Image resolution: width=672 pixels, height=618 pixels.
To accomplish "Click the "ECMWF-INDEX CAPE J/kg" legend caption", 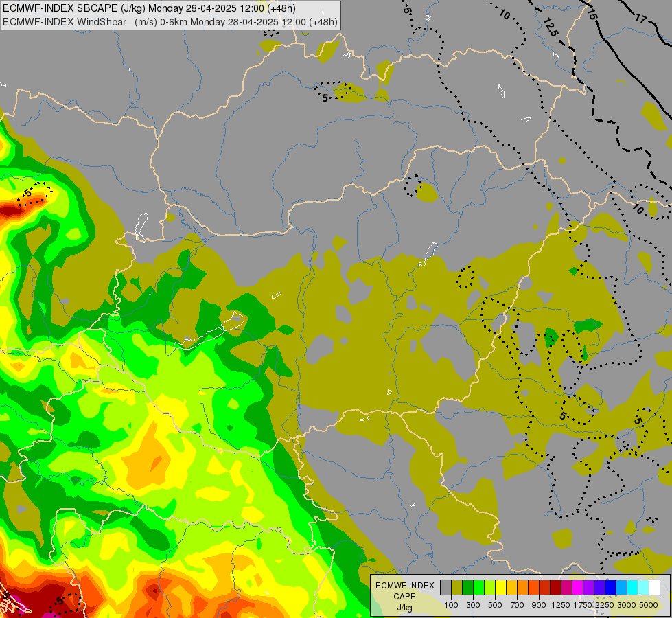I will point(404,597).
